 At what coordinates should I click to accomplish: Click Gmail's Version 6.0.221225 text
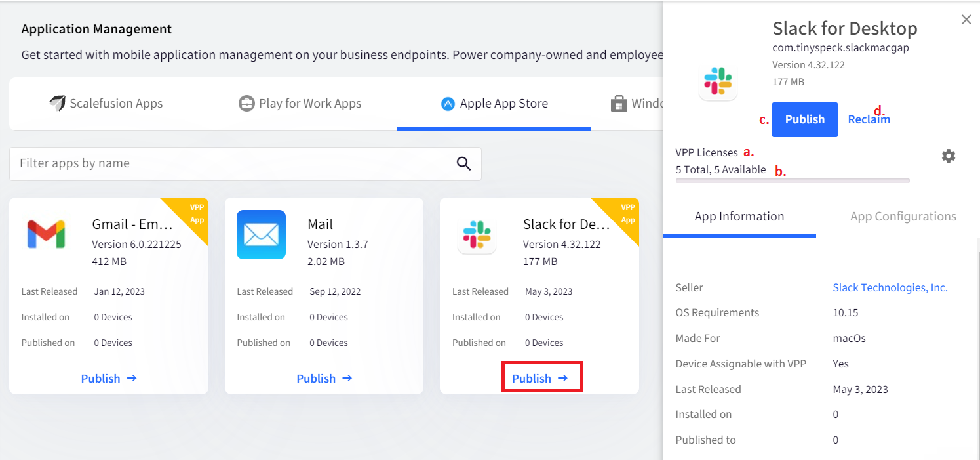136,244
